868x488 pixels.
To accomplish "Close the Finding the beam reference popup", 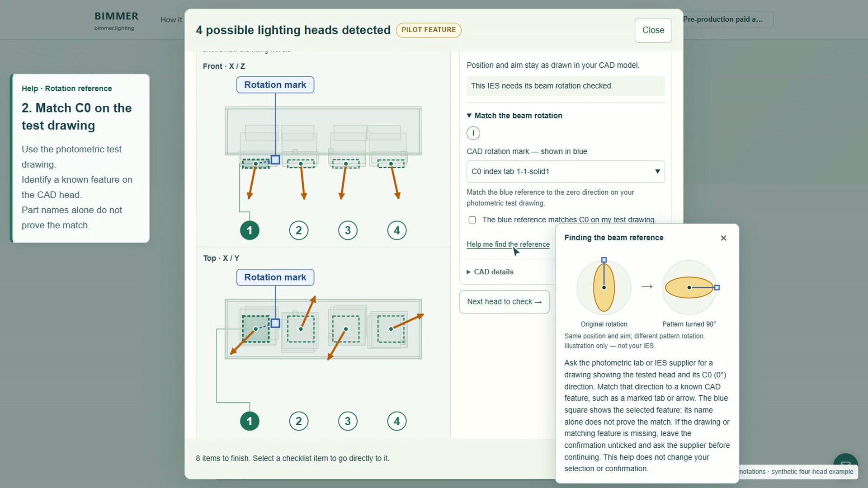I will click(x=723, y=238).
